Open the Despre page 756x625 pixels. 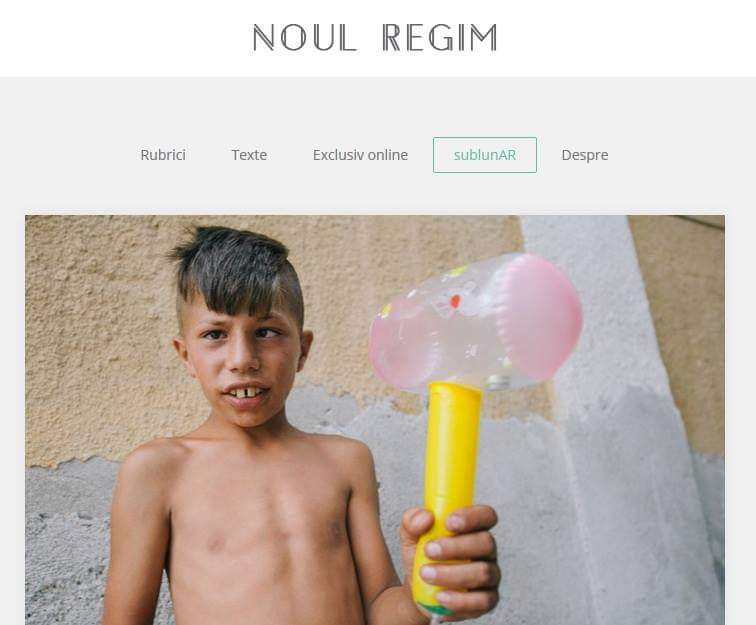pyautogui.click(x=585, y=155)
